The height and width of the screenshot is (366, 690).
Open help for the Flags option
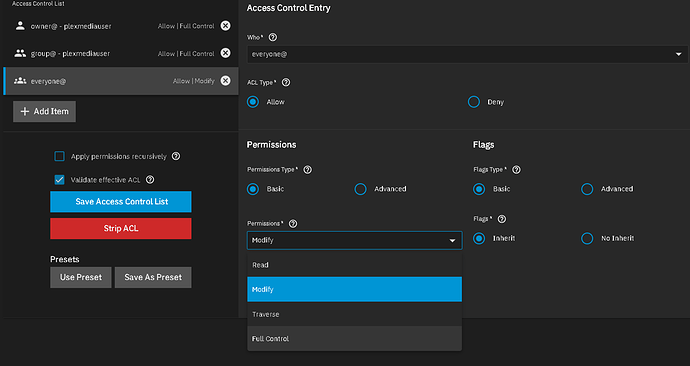tap(502, 219)
